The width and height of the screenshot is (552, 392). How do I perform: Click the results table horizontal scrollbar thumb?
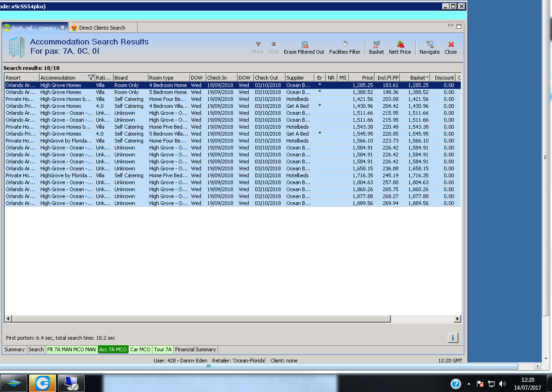click(x=201, y=319)
